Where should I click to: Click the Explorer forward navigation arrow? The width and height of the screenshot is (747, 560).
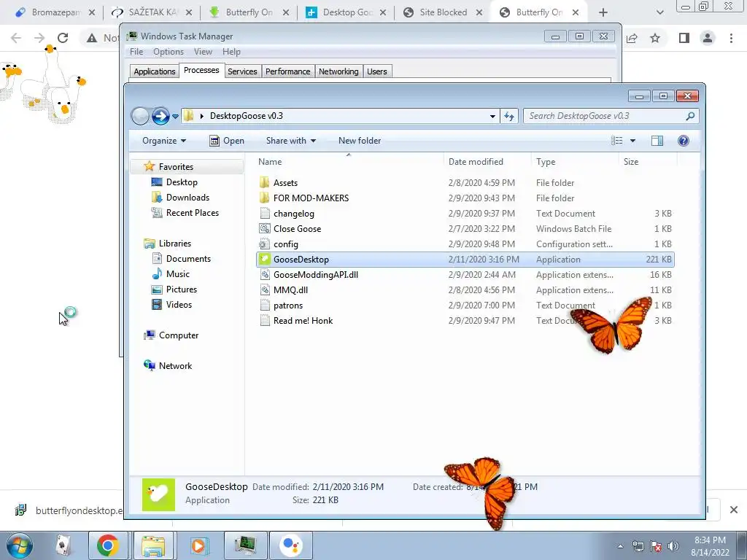pos(160,116)
